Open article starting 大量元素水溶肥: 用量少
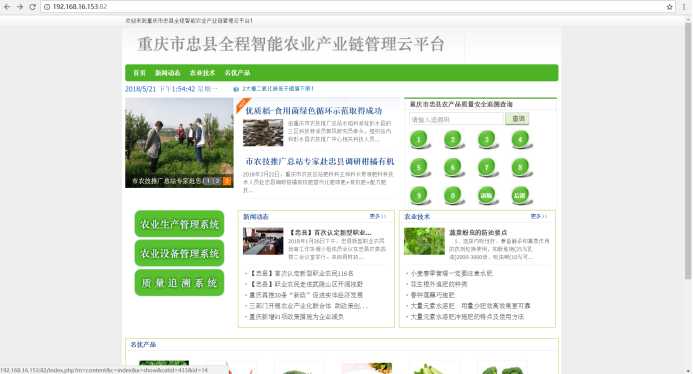This screenshot has height=374, width=693. point(470,305)
